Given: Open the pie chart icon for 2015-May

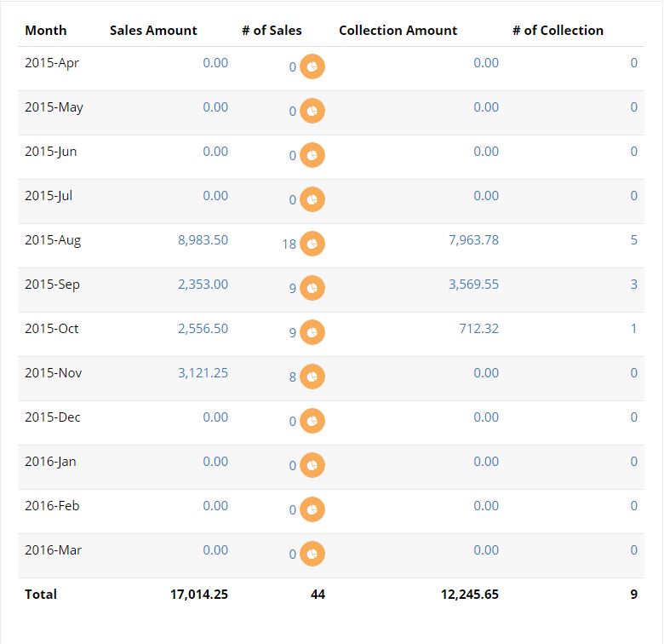Looking at the screenshot, I should pos(312,111).
